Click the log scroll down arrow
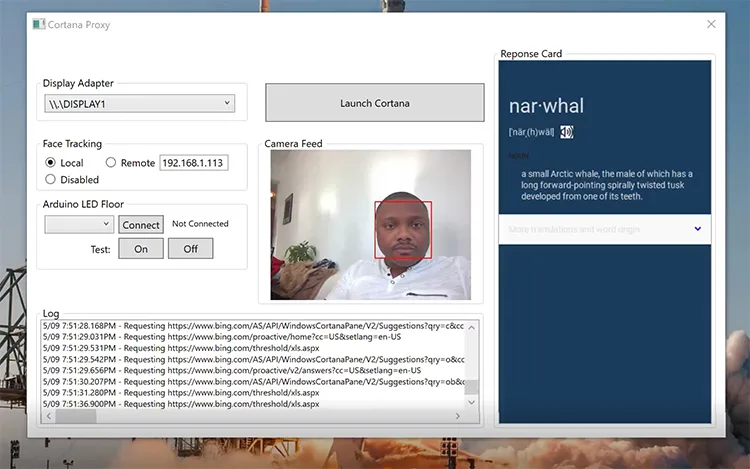 tap(472, 402)
